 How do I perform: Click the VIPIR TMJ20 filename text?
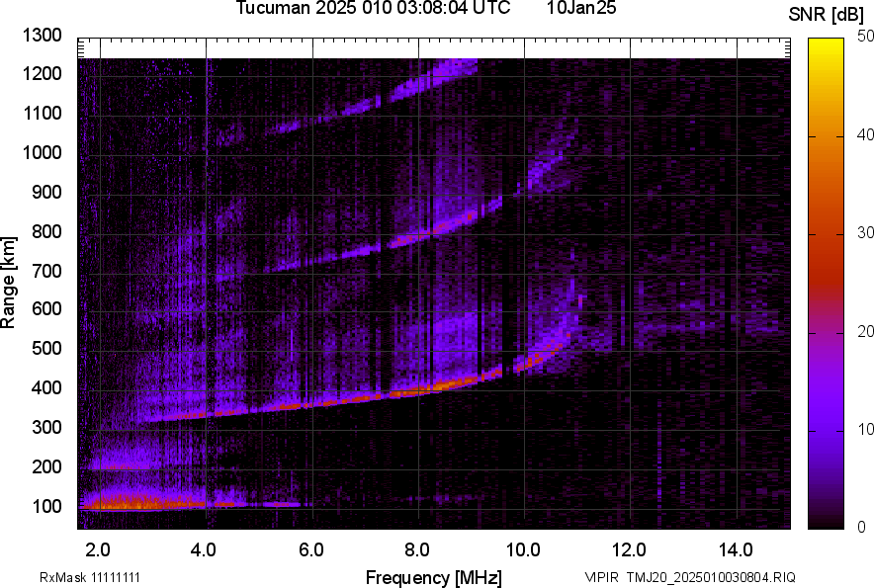(689, 577)
